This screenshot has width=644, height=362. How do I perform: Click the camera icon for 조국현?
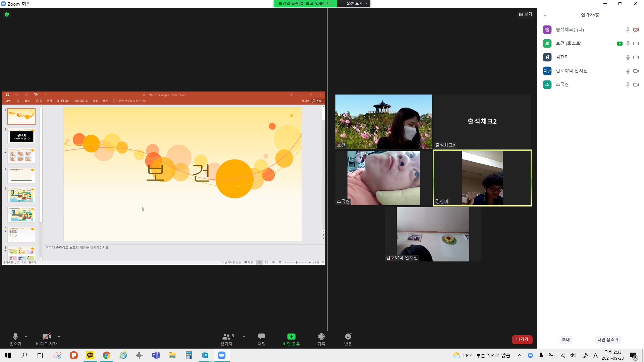[636, 85]
